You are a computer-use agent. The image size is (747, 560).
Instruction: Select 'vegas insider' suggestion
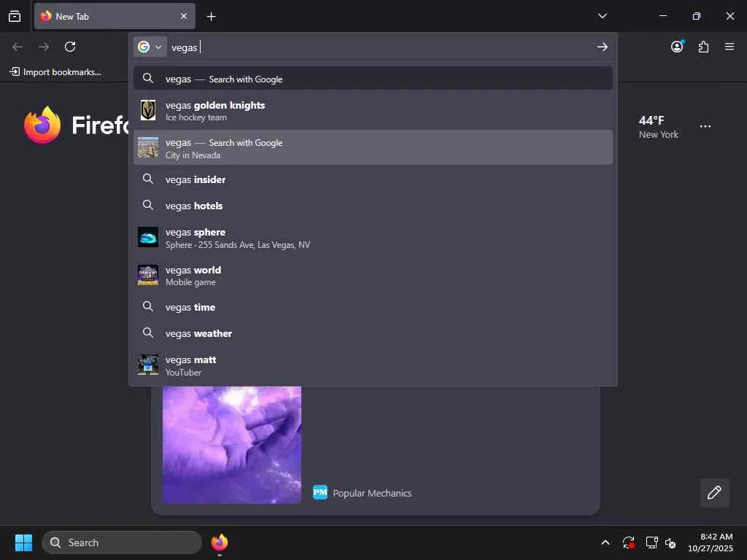(x=373, y=179)
